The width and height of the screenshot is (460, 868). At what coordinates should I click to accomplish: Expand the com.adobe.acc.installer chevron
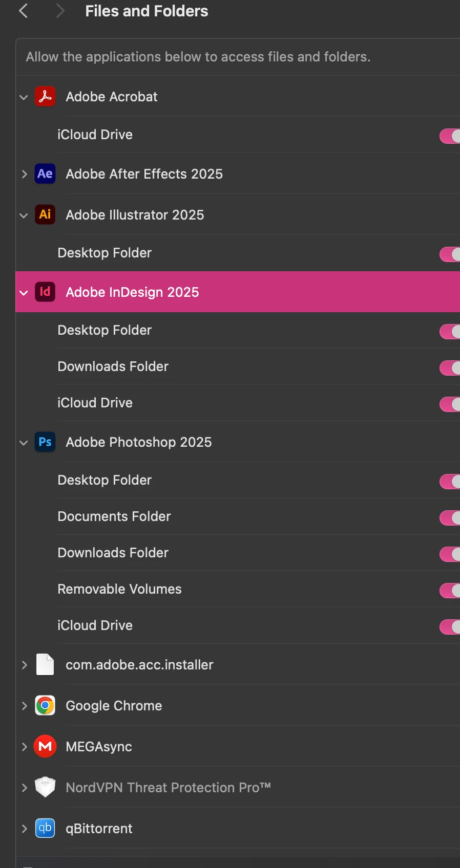click(x=24, y=665)
